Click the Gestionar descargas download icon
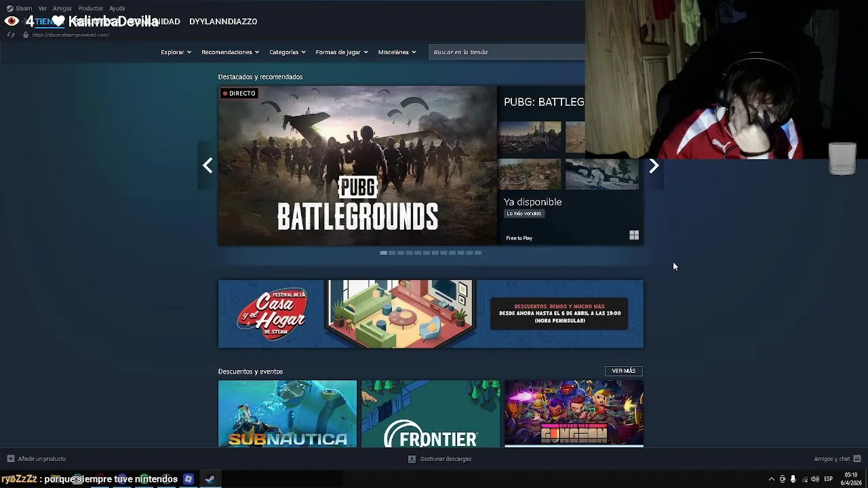The image size is (868, 488). coord(412,459)
